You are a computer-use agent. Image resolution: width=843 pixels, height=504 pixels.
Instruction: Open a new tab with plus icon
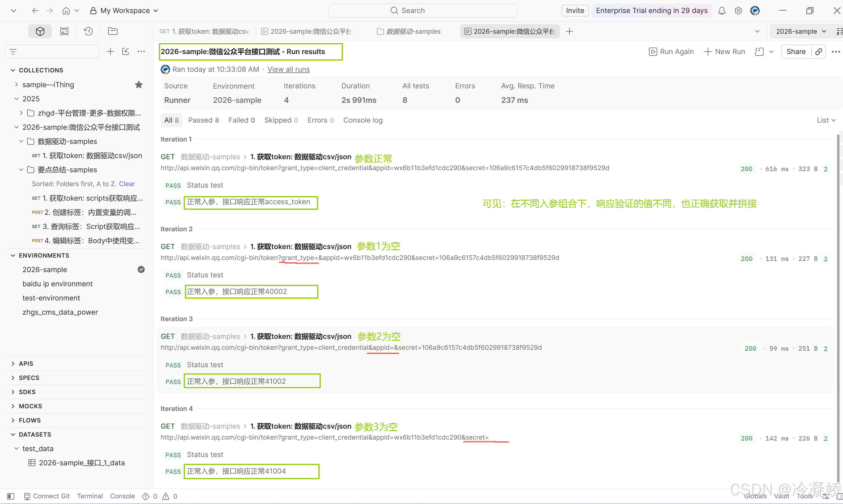tap(570, 31)
